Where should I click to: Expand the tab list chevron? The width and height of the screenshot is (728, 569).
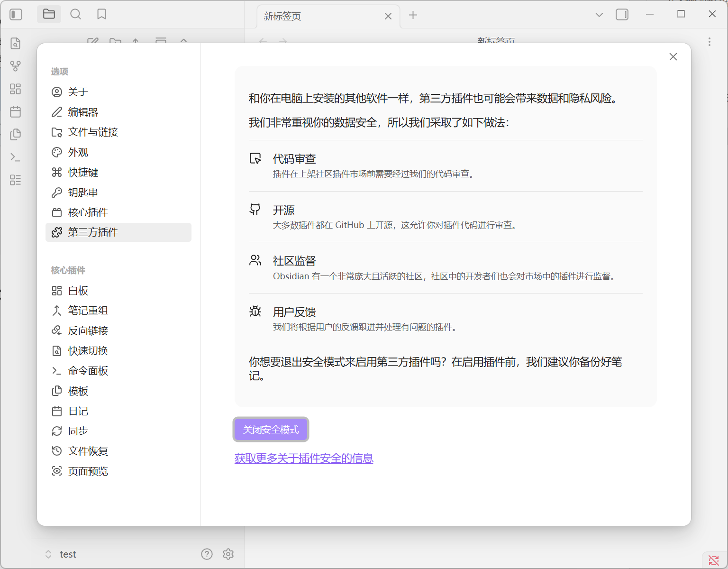tap(599, 15)
